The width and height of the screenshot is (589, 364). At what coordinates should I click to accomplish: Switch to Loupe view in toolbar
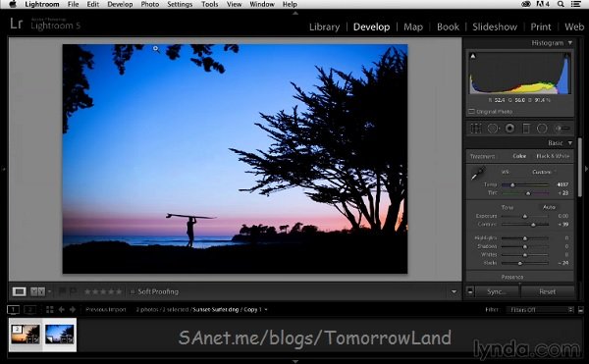pyautogui.click(x=20, y=291)
